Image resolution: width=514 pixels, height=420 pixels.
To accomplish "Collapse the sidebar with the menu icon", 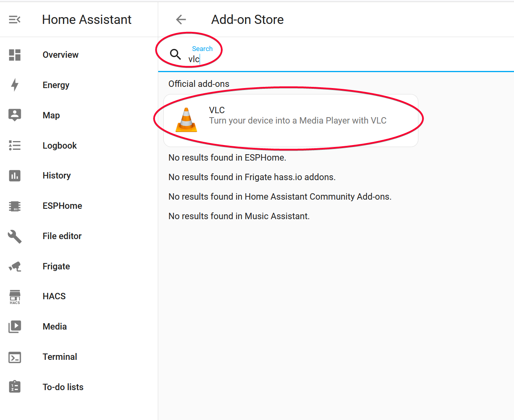I will pos(15,20).
